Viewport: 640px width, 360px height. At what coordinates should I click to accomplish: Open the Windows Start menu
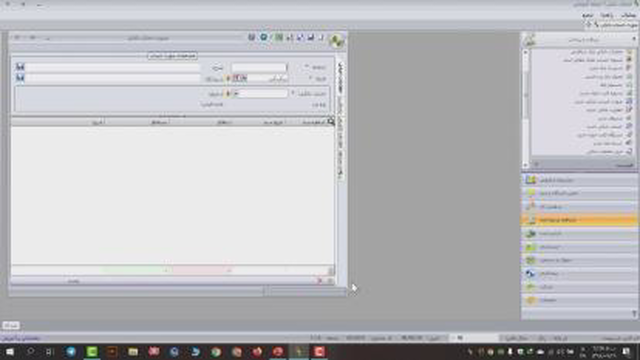(x=9, y=351)
